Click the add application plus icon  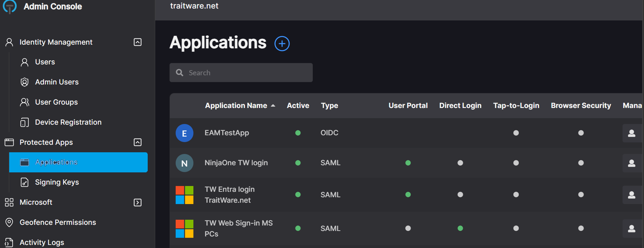pyautogui.click(x=282, y=44)
